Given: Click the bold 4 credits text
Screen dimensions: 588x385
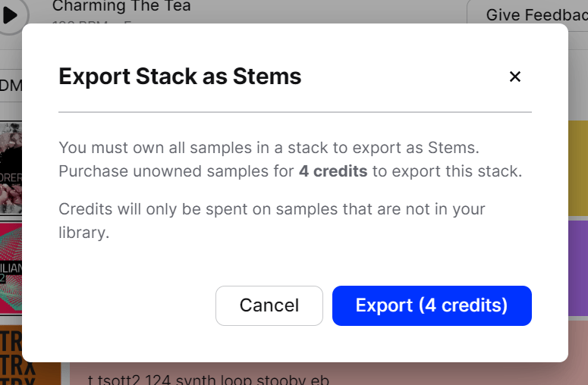Looking at the screenshot, I should tap(333, 171).
